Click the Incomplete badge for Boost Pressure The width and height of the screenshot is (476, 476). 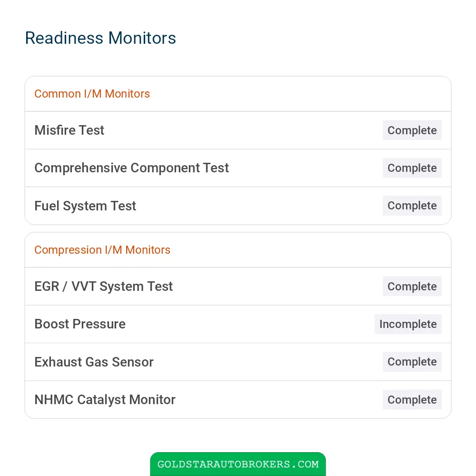(408, 324)
